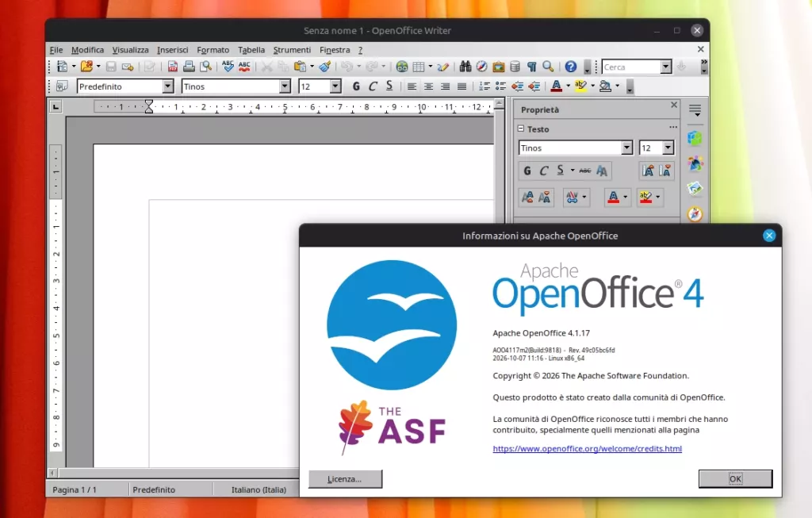Apply red Font Color in Proprietà sidebar
This screenshot has width=812, height=518.
point(613,197)
